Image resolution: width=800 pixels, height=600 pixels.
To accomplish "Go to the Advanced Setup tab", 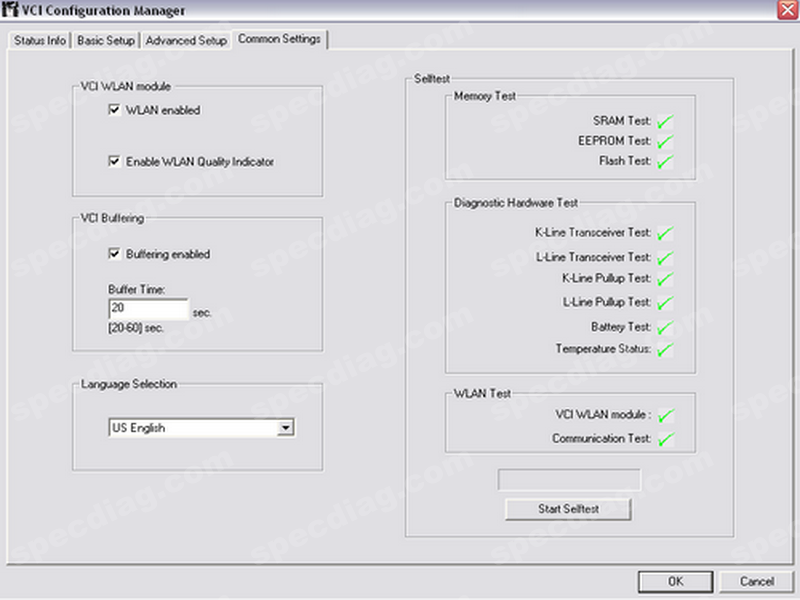I will pos(186,41).
